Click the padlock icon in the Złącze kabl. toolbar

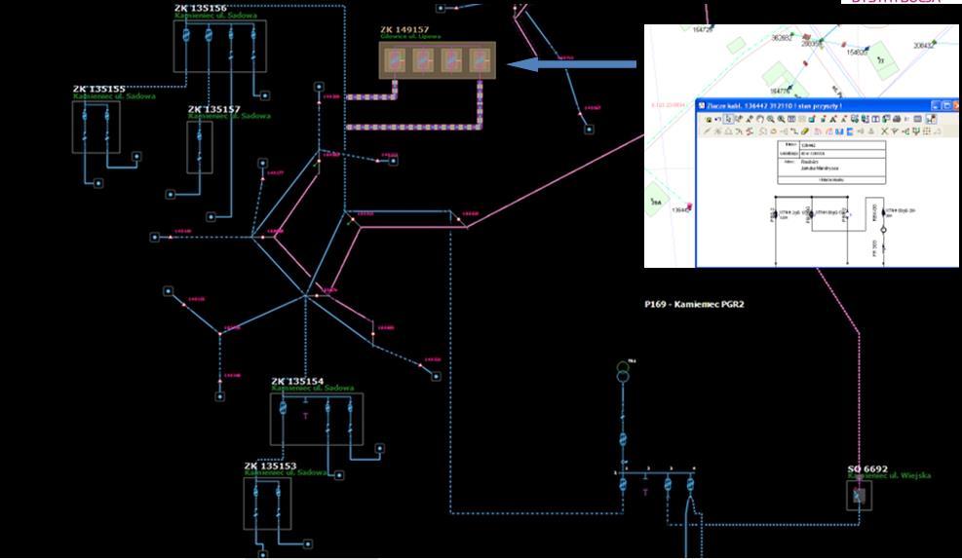(x=709, y=120)
